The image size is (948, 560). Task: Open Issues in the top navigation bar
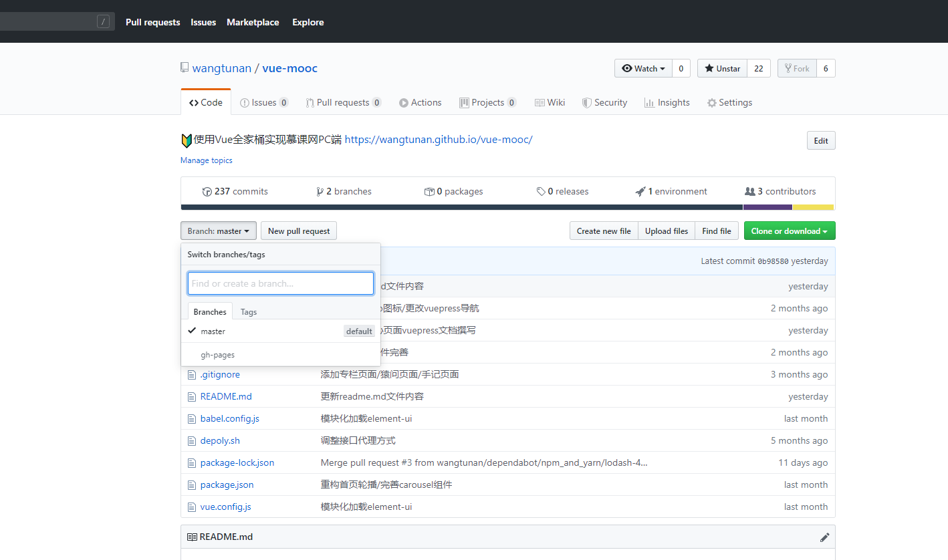203,22
